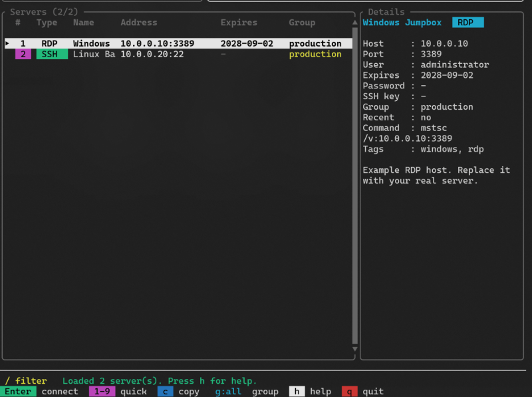
Task: Click the Group column header
Action: click(302, 23)
